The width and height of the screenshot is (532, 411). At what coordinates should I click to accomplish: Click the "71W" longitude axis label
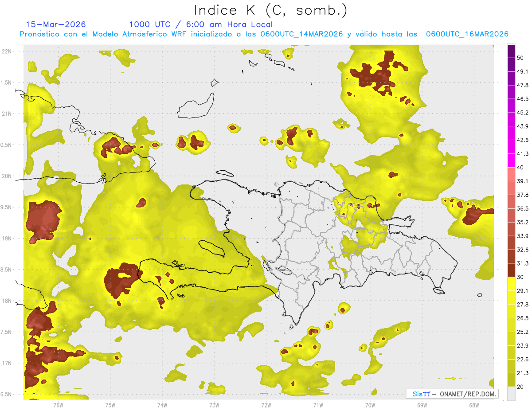(318, 405)
